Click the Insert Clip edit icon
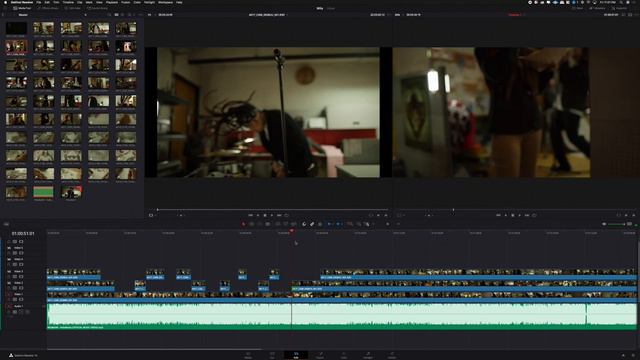This screenshot has height=360, width=640. [277, 224]
